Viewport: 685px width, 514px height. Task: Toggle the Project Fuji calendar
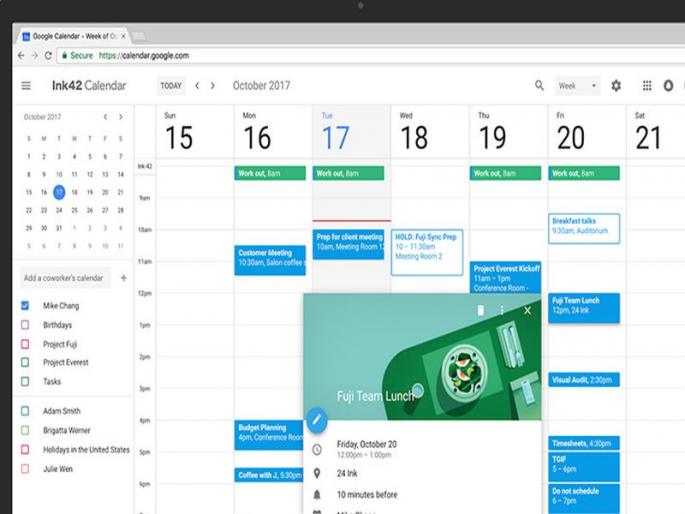pos(25,344)
